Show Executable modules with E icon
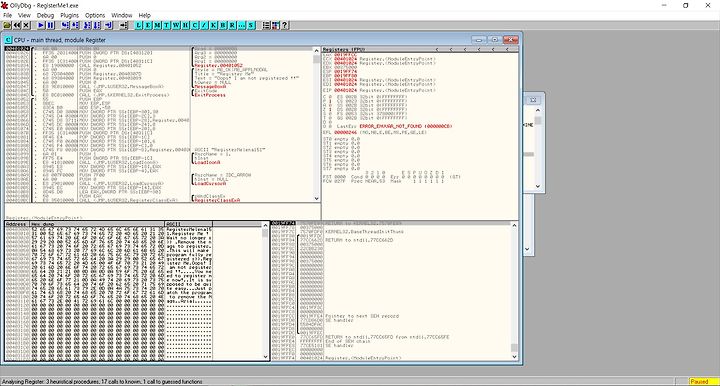The width and height of the screenshot is (720, 386). click(x=148, y=25)
